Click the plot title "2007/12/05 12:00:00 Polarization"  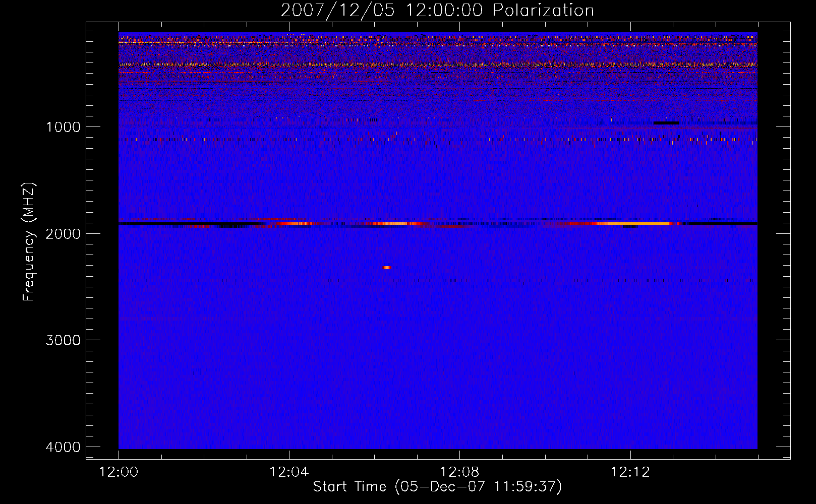[437, 11]
